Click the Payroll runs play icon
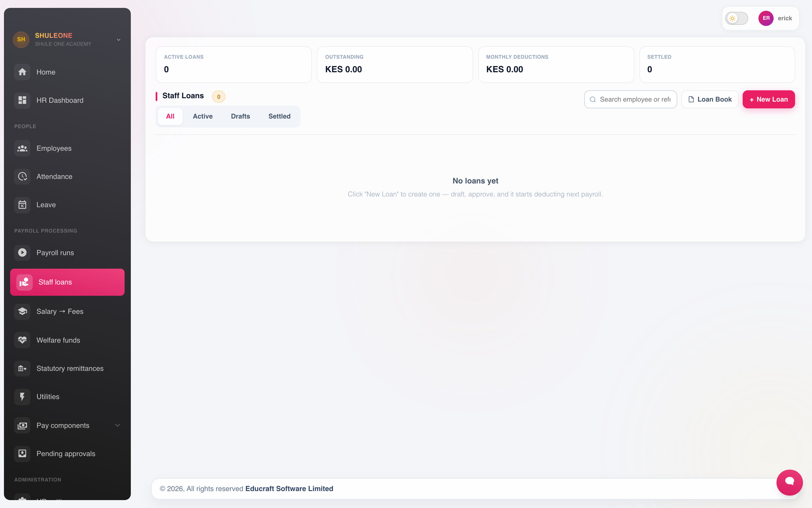Viewport: 812px width, 508px height. click(x=22, y=252)
